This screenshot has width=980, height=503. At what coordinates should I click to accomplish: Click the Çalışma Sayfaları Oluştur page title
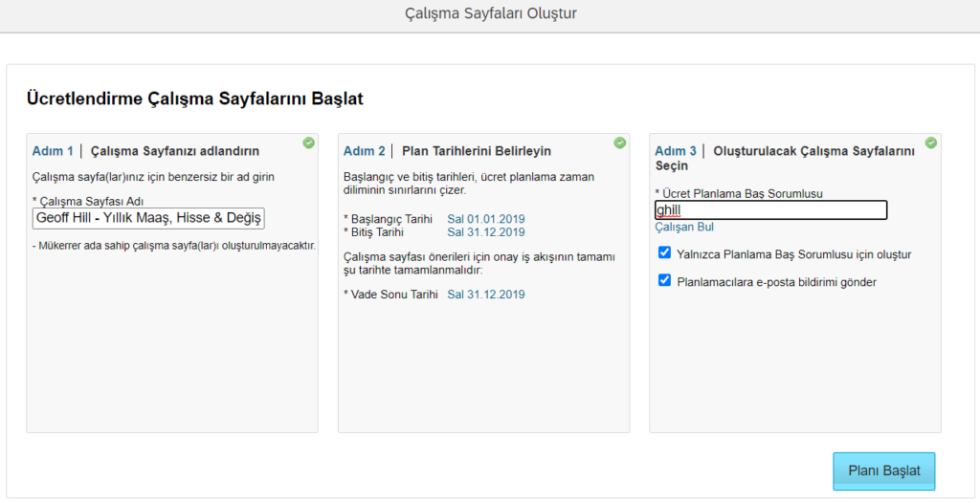pyautogui.click(x=490, y=13)
